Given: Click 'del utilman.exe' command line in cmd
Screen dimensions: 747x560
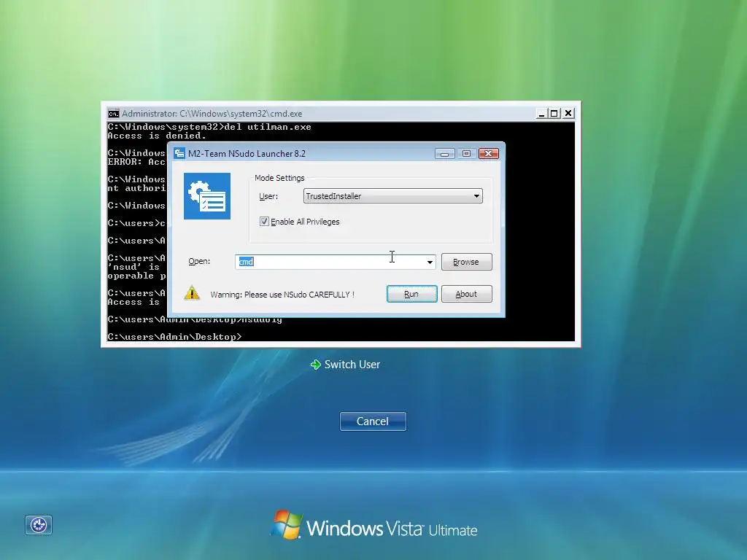Looking at the screenshot, I should pyautogui.click(x=209, y=127).
